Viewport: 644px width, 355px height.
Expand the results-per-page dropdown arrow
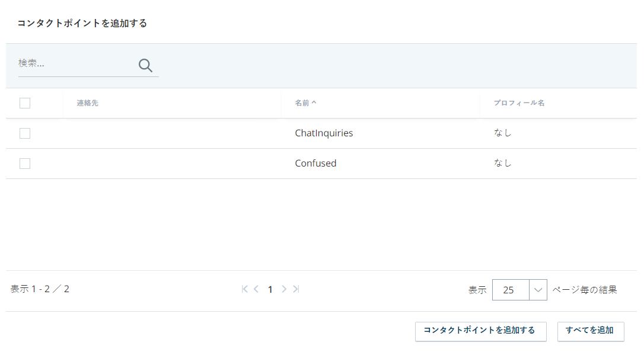(538, 290)
